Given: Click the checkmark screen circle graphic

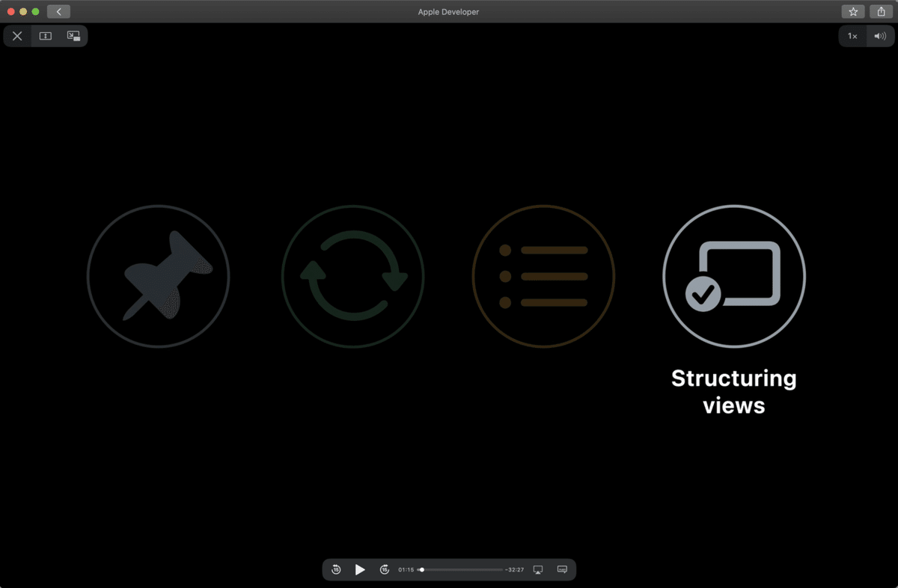Looking at the screenshot, I should [734, 276].
